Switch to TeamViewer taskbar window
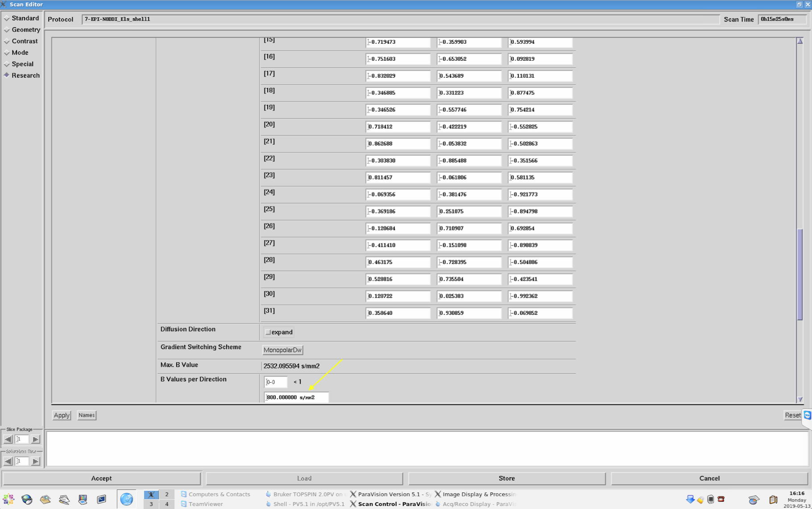812x509 pixels. (202, 504)
